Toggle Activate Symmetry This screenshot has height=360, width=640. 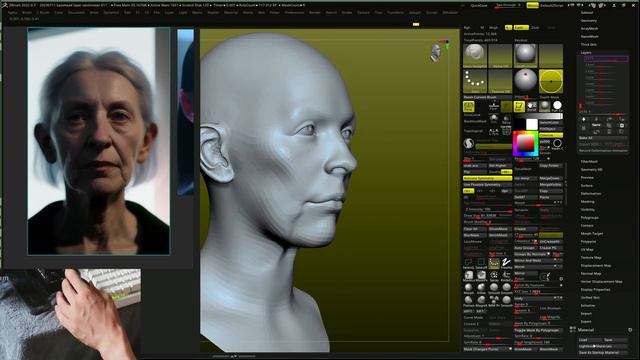pos(487,178)
